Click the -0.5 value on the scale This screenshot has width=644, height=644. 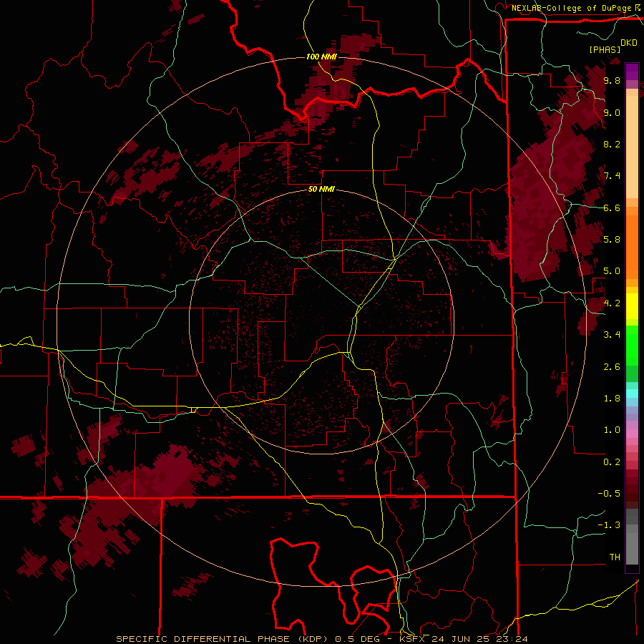(609, 494)
